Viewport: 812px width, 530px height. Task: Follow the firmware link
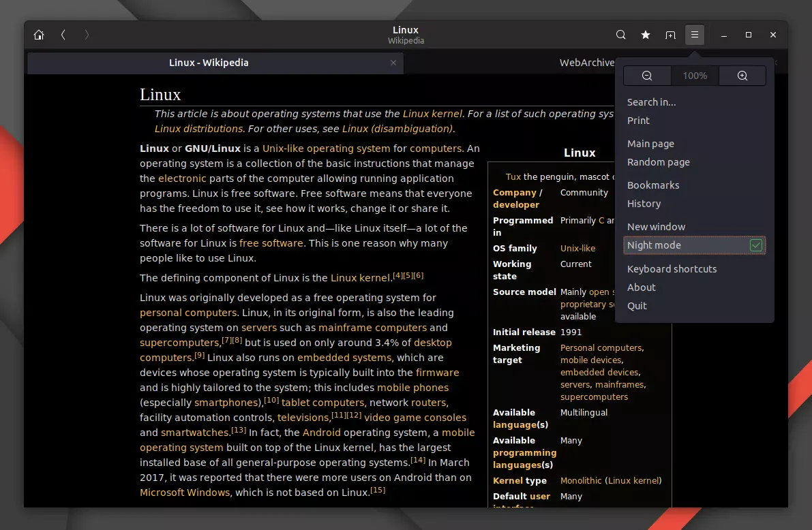(438, 373)
